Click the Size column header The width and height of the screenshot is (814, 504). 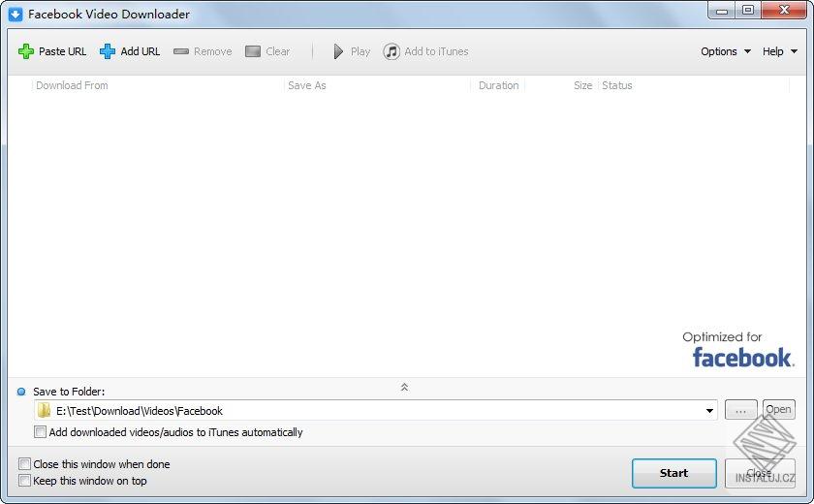[x=582, y=85]
